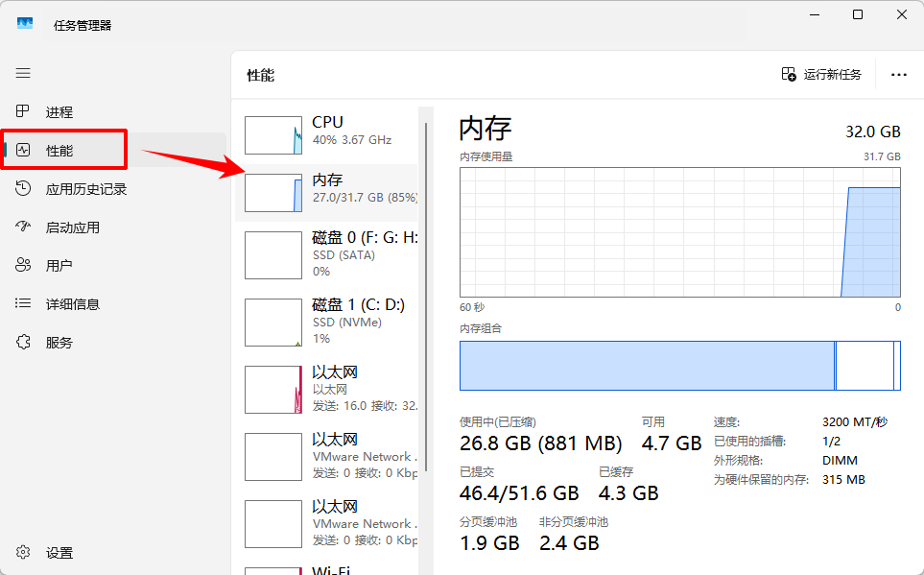Viewport: 924px width, 575px height.
Task: Click the 27.0/31.7 GB (85%) text
Action: (365, 197)
